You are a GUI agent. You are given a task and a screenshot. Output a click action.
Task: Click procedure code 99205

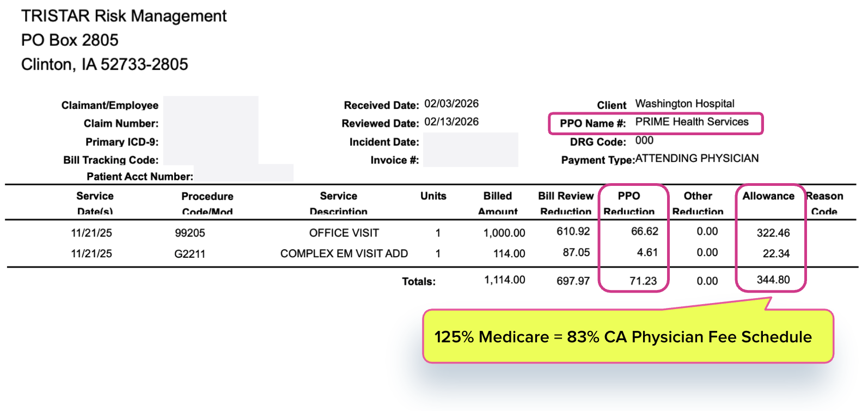pyautogui.click(x=190, y=233)
